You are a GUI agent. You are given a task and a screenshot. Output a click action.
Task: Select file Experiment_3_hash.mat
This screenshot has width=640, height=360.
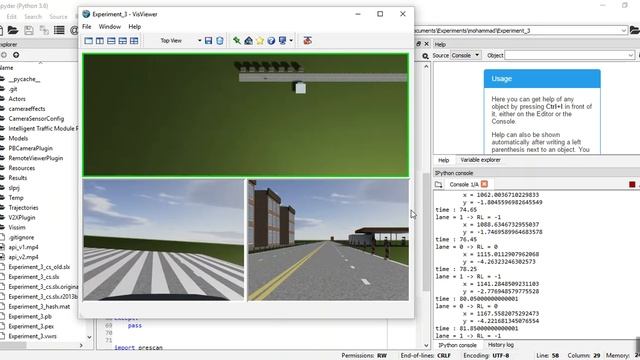click(39, 307)
